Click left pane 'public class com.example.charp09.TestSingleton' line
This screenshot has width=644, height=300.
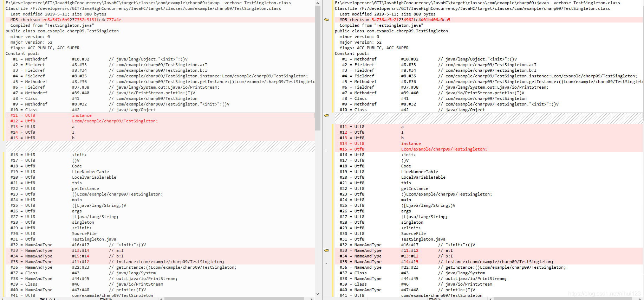coord(62,31)
